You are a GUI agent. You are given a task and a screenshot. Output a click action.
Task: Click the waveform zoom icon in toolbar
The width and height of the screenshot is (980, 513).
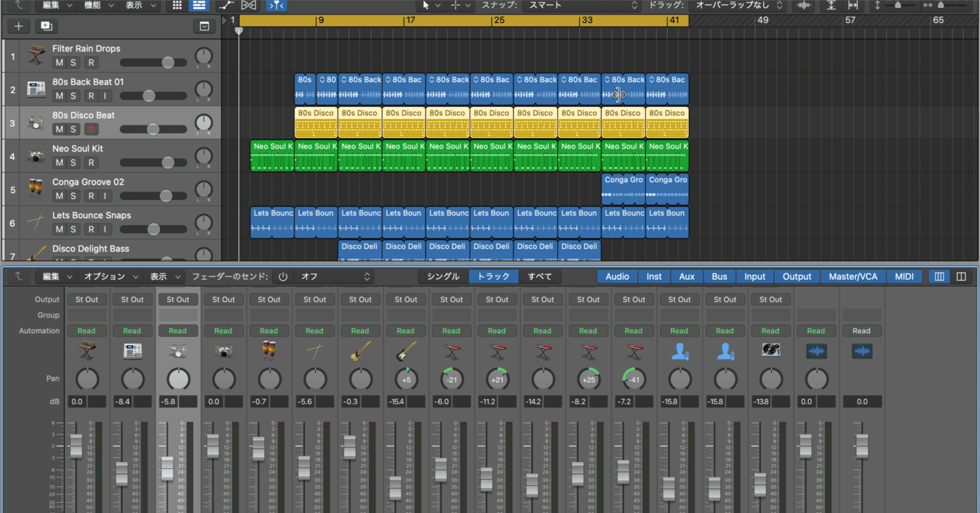point(804,5)
